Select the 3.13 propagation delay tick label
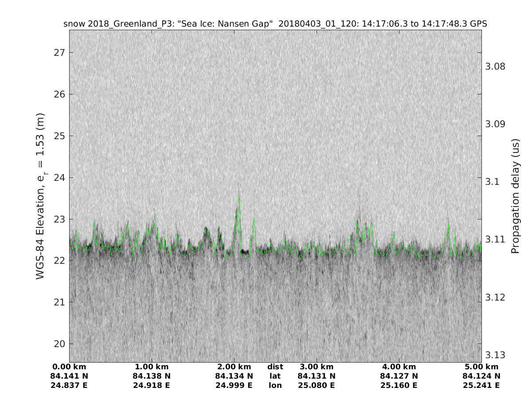Viewport: 532px width, 399px height. pos(495,355)
